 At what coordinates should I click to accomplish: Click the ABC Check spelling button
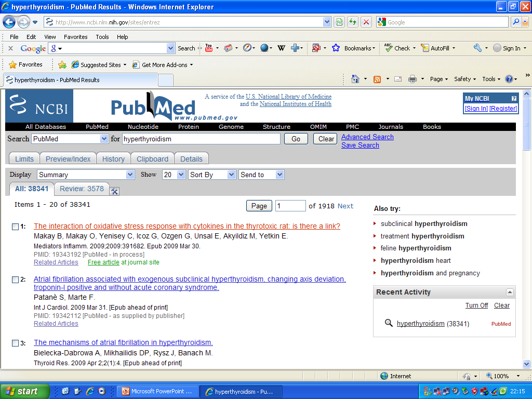[x=397, y=48]
